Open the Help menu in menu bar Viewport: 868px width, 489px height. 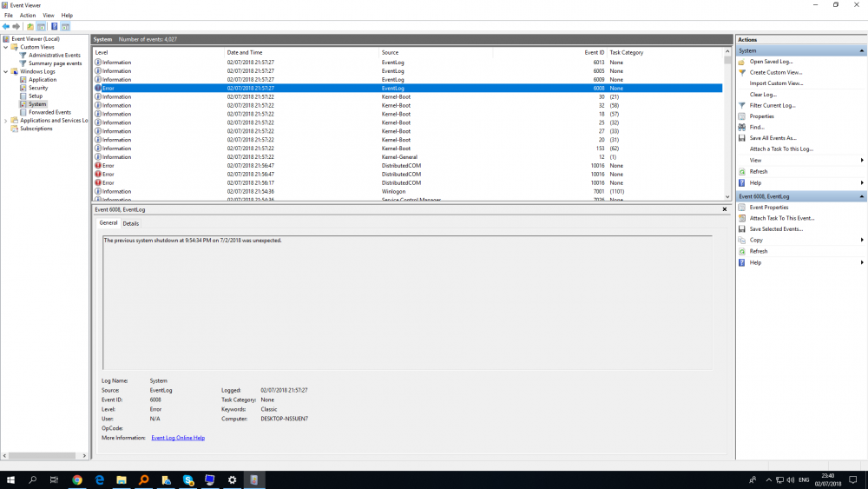(x=67, y=16)
